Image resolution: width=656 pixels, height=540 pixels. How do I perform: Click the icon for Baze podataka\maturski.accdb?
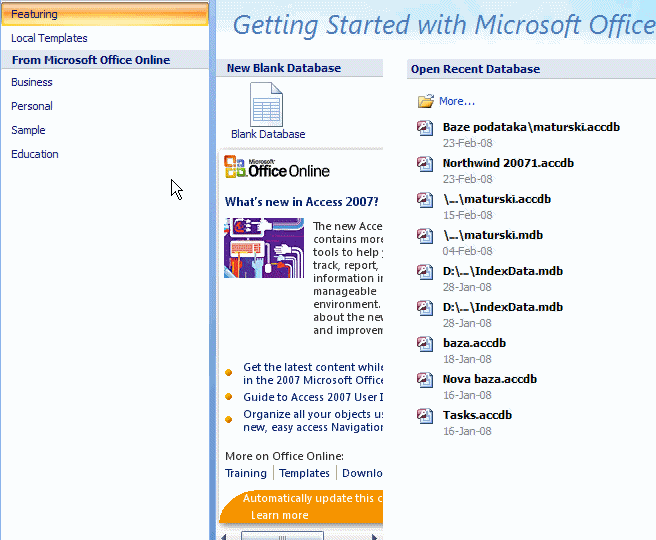(425, 128)
